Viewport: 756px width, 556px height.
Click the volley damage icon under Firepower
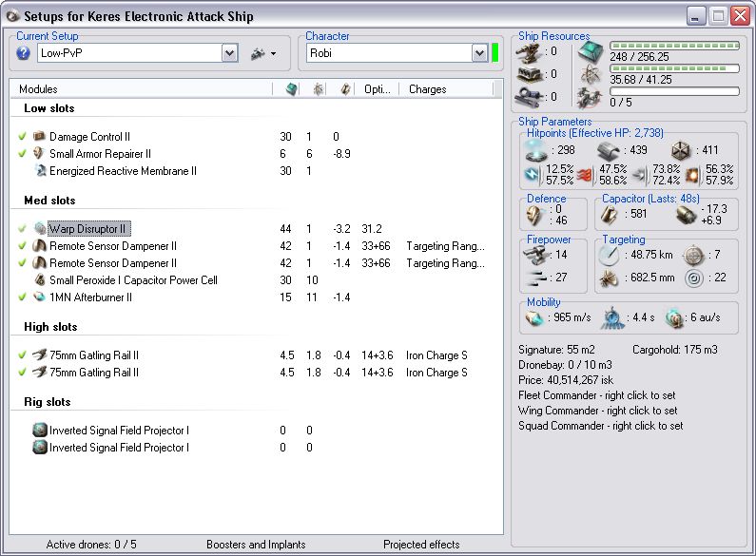click(535, 278)
